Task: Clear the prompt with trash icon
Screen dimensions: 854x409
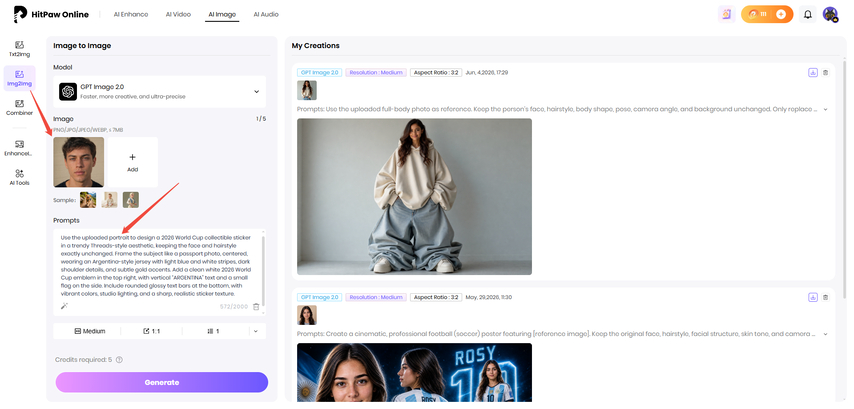Action: [x=256, y=307]
